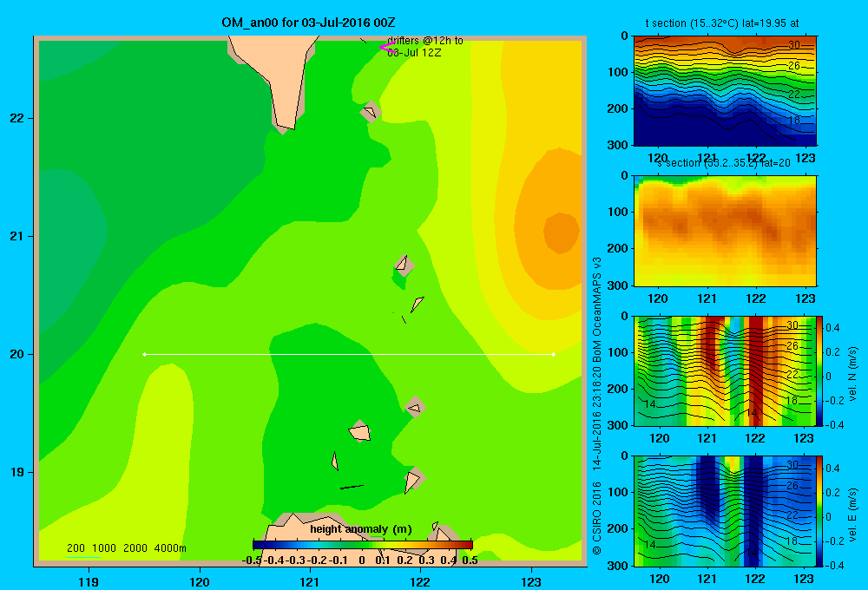
Task: Click the island near 121.8E 20.8N
Action: pyautogui.click(x=404, y=265)
